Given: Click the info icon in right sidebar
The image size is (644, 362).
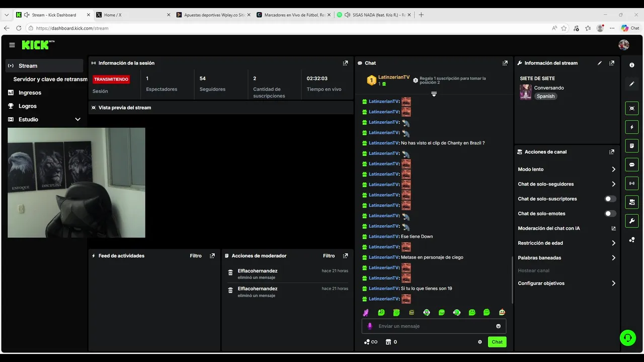Looking at the screenshot, I should 632,65.
